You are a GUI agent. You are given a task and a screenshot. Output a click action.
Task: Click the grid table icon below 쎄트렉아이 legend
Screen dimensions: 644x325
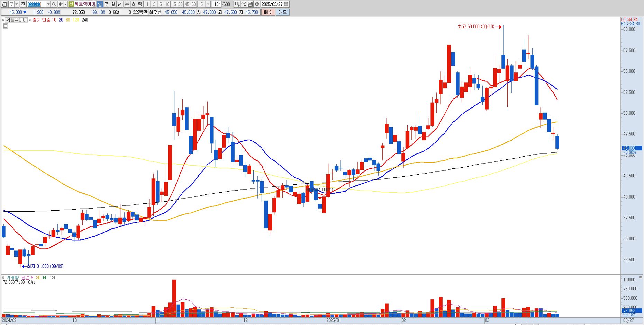click(5, 26)
